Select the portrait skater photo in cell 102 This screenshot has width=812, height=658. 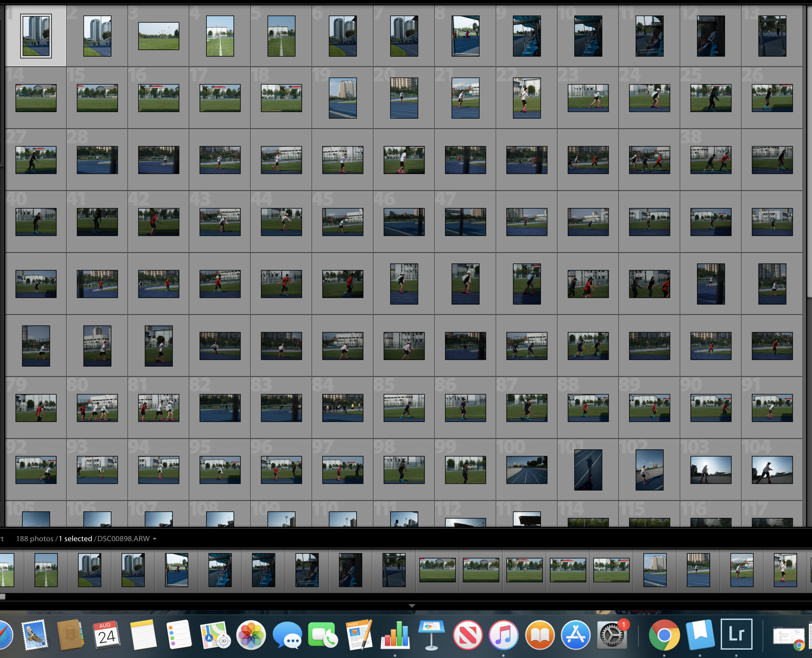click(650, 470)
